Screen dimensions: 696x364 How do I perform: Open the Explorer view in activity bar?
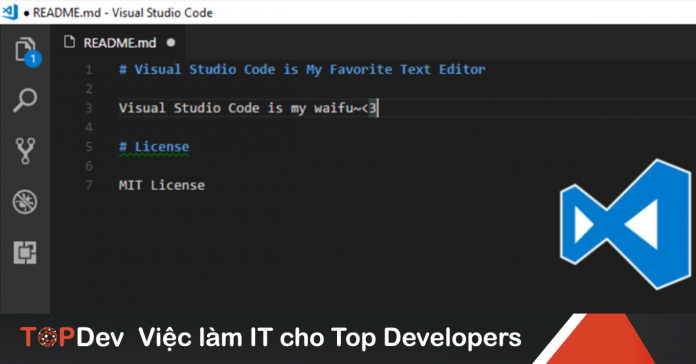[27, 51]
